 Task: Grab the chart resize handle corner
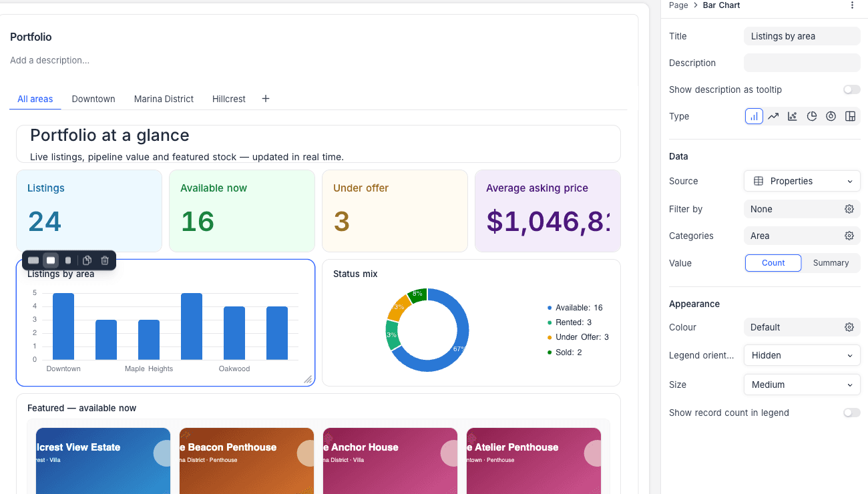pos(308,379)
